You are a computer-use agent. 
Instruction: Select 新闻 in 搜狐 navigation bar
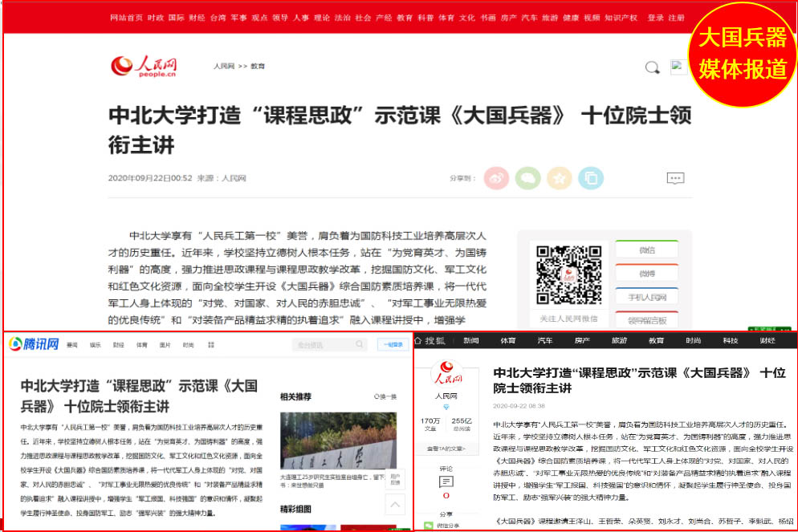[471, 340]
